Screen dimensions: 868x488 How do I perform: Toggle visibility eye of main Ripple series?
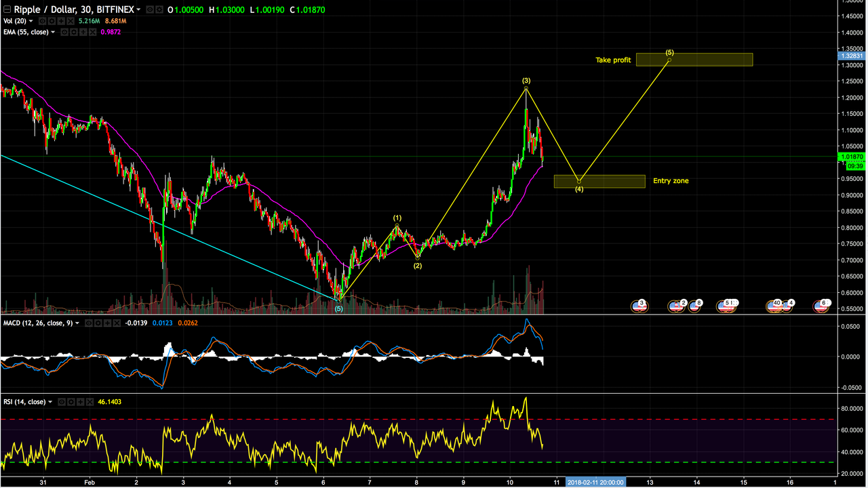click(x=150, y=9)
